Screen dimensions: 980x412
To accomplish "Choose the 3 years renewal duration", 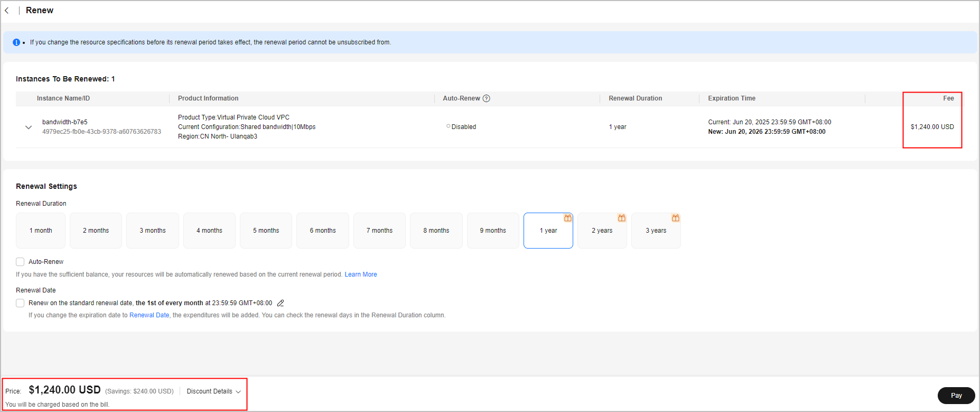I will (656, 231).
